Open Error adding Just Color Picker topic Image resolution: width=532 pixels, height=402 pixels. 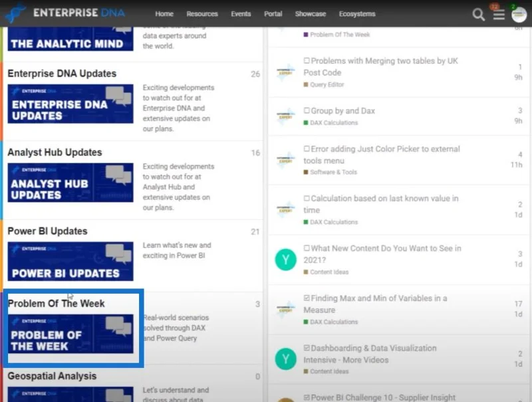tap(382, 155)
